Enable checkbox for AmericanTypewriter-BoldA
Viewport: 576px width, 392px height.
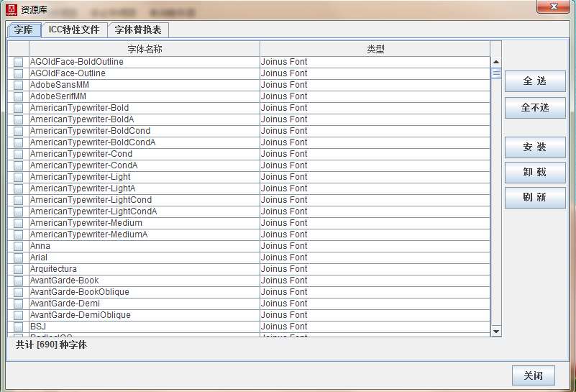point(19,120)
